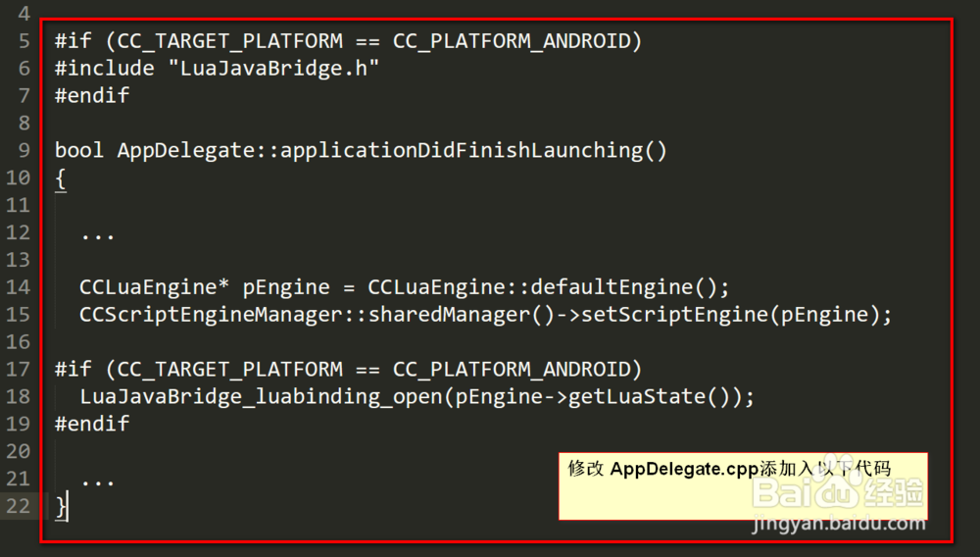
Task: Click the ellipsis on line 12
Action: (x=98, y=237)
